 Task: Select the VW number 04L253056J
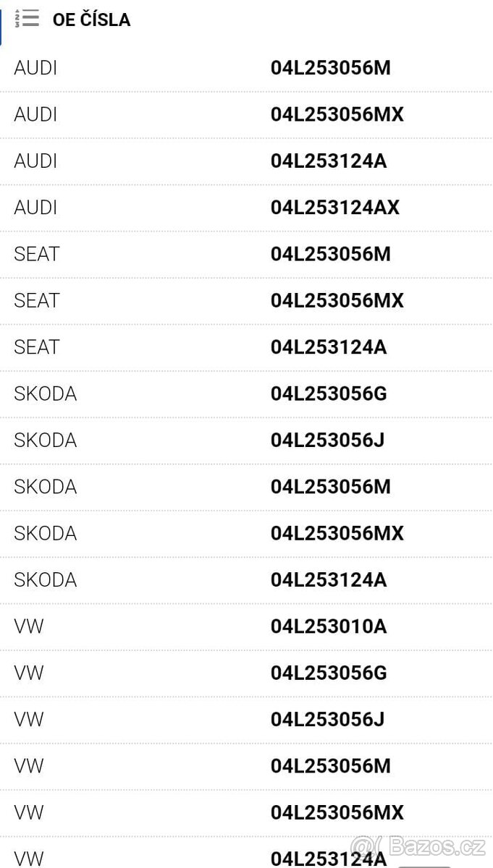coord(327,719)
